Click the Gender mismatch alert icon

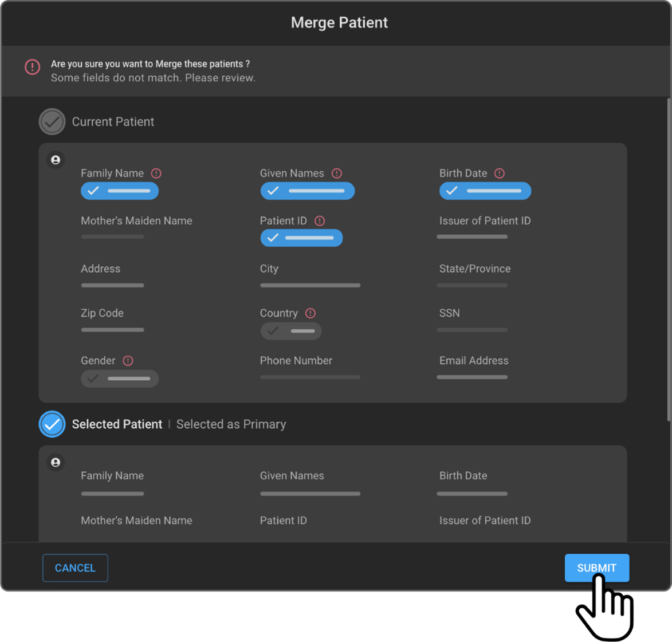[128, 361]
